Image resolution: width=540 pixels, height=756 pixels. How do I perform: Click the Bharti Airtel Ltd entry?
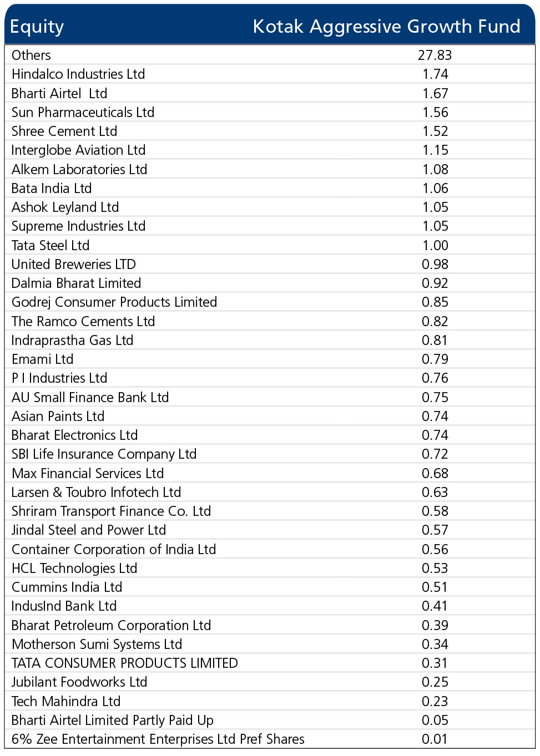click(x=59, y=93)
